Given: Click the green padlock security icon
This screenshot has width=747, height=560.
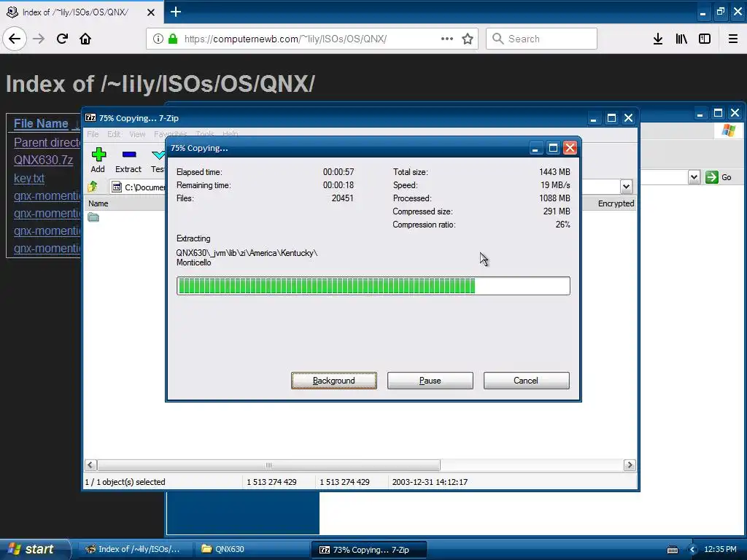Looking at the screenshot, I should coord(173,39).
